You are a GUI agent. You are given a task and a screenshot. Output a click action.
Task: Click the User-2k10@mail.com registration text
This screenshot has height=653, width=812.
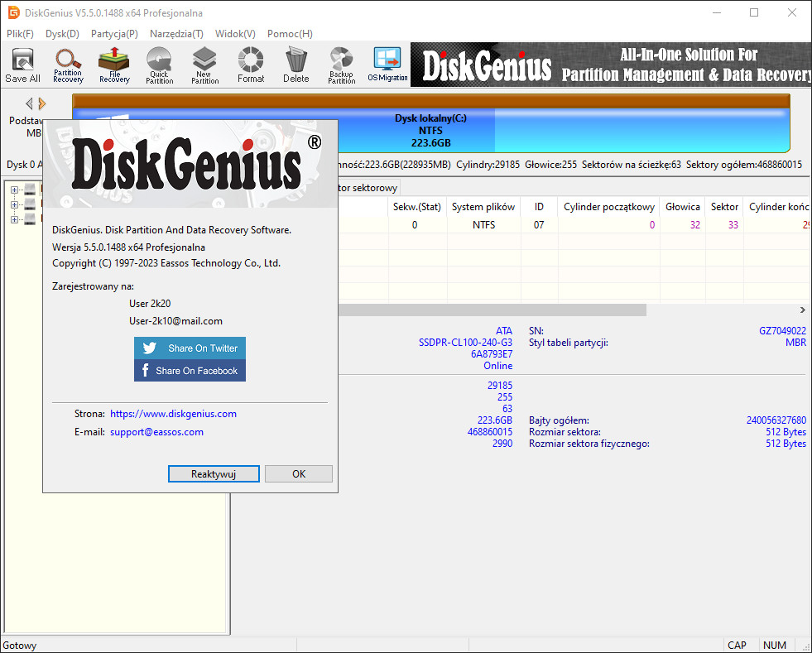point(176,321)
